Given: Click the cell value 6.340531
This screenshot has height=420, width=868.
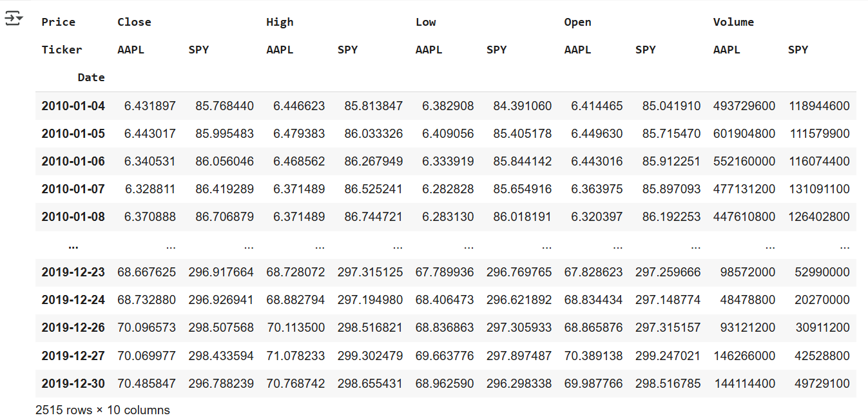Looking at the screenshot, I should 149,162.
